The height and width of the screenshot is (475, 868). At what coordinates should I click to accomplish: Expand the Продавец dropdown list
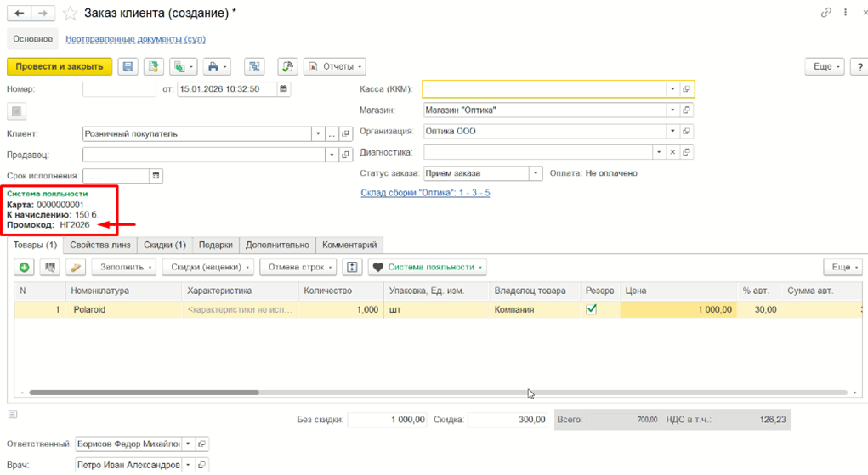coord(332,155)
